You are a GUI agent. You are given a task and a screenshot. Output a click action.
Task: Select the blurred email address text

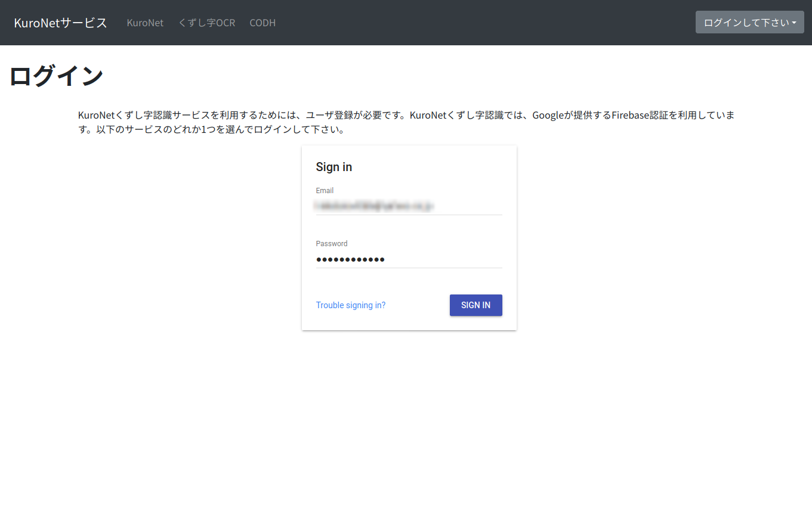coord(373,204)
